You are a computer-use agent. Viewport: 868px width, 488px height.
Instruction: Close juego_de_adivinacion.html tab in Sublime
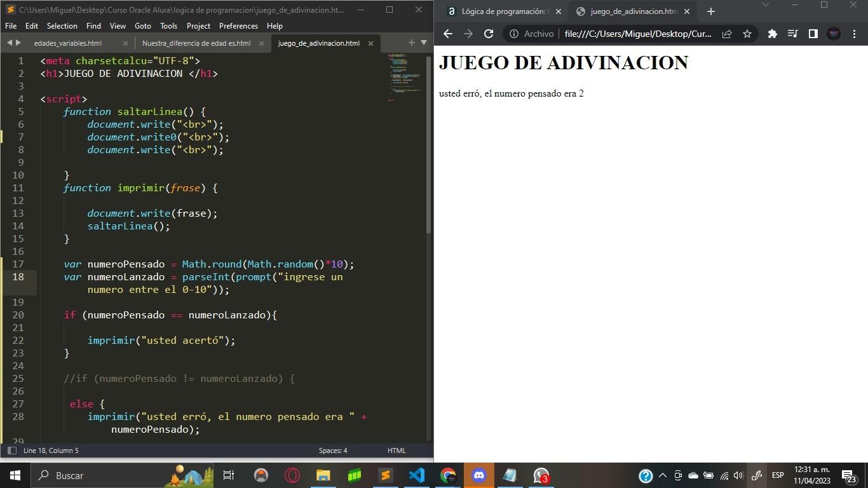point(370,43)
